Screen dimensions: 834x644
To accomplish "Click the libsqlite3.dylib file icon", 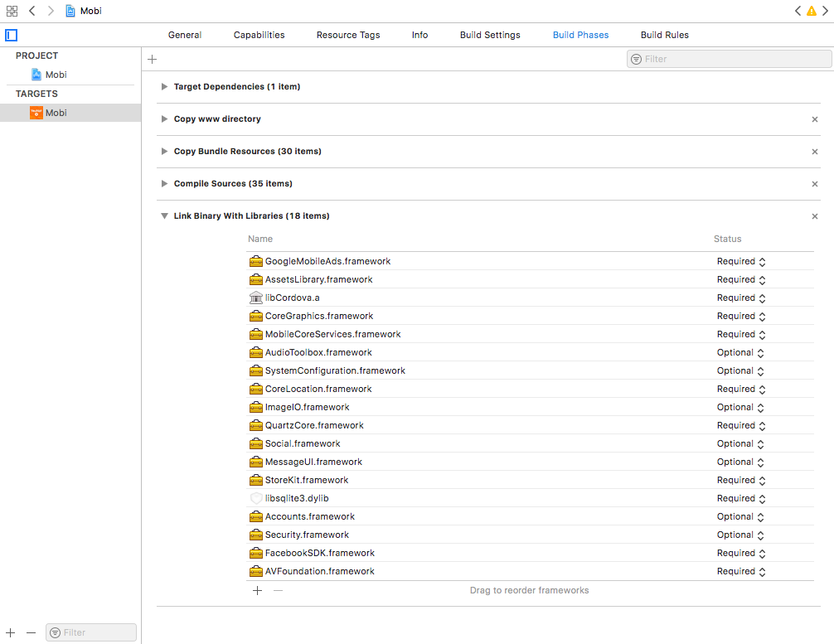I will pyautogui.click(x=255, y=498).
